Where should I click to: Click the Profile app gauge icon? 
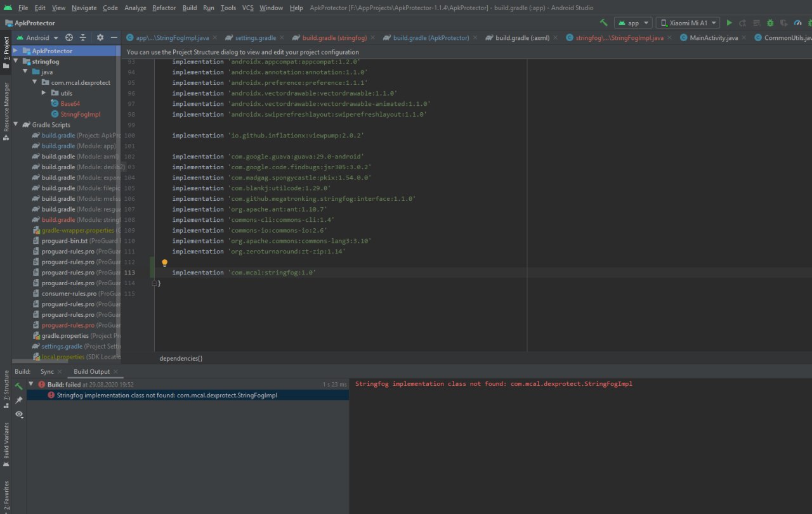point(798,23)
